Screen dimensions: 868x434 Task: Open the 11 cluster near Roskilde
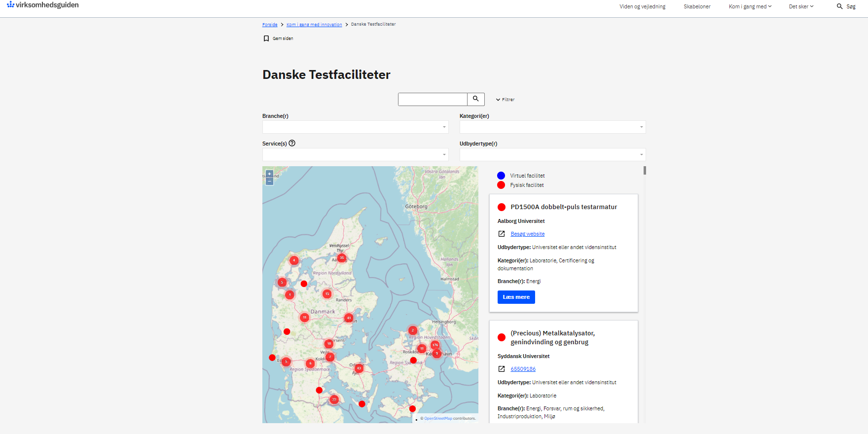(x=422, y=349)
